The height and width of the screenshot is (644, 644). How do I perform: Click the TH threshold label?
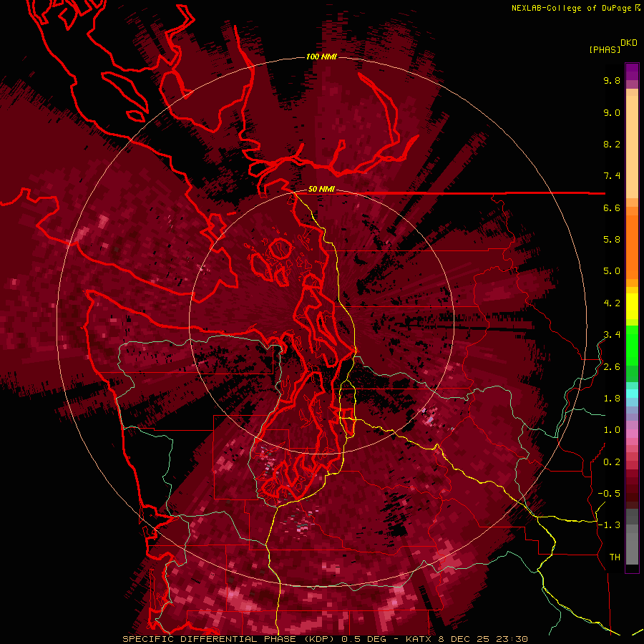615,557
